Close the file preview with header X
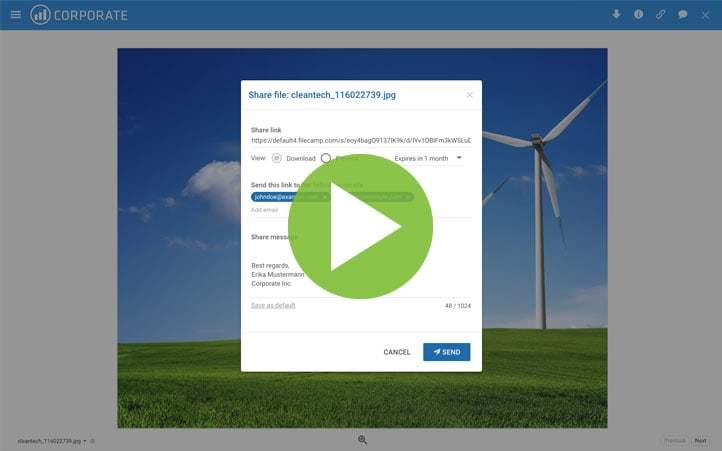Image resolution: width=722 pixels, height=451 pixels. click(x=705, y=15)
